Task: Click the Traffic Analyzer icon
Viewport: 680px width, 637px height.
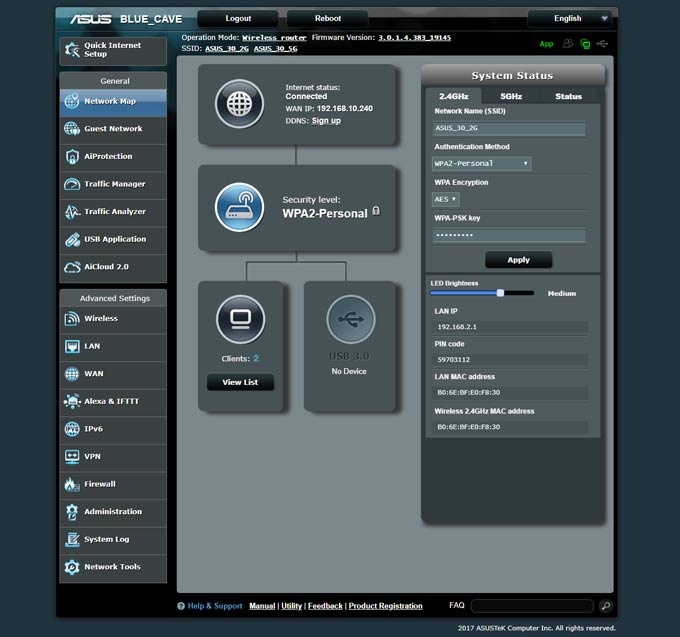Action: click(x=72, y=212)
